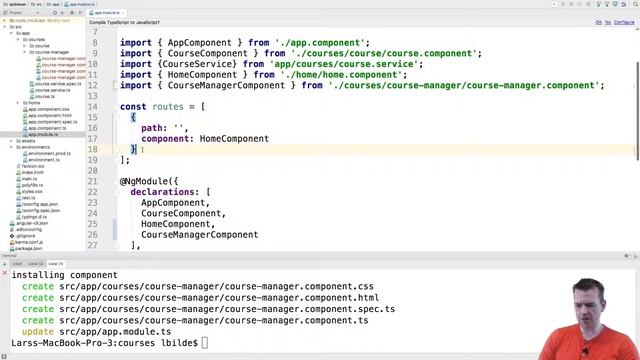Select polyfills.ts in project tree
640x360 pixels.
point(29,185)
